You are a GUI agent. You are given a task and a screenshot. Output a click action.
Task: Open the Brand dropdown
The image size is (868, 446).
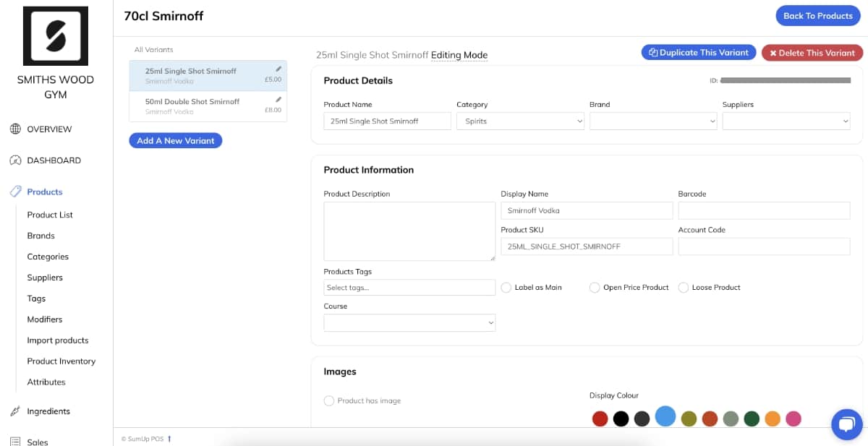(653, 121)
